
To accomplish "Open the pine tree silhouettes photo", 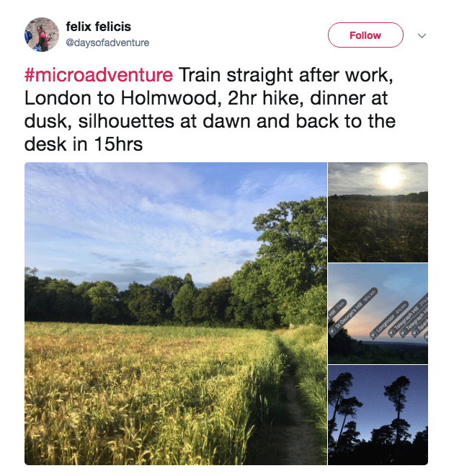I will (378, 415).
